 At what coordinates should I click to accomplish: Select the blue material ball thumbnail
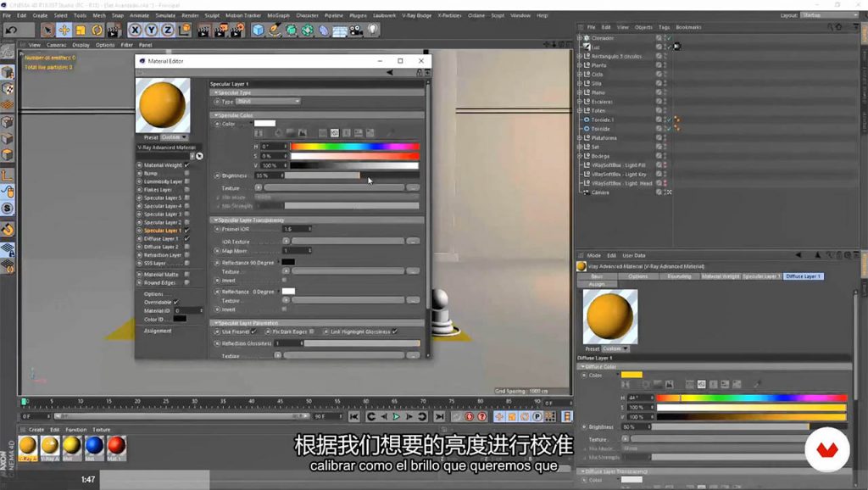coord(94,444)
